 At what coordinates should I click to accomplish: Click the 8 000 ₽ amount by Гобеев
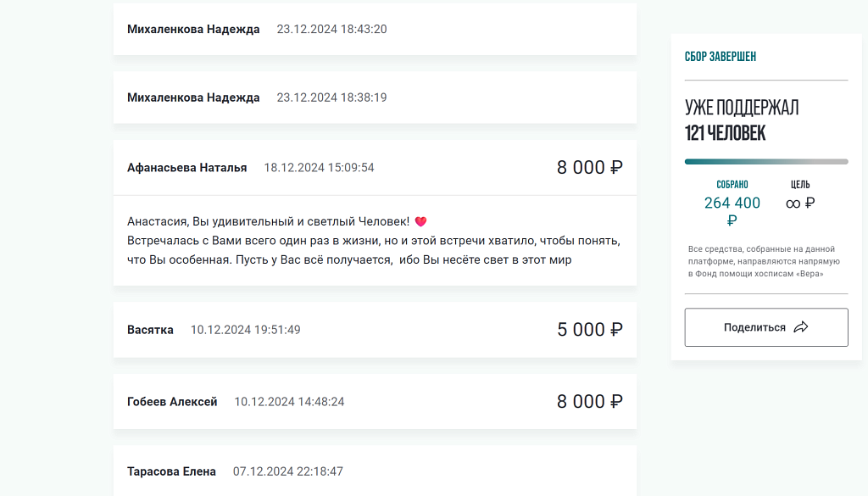coord(590,401)
